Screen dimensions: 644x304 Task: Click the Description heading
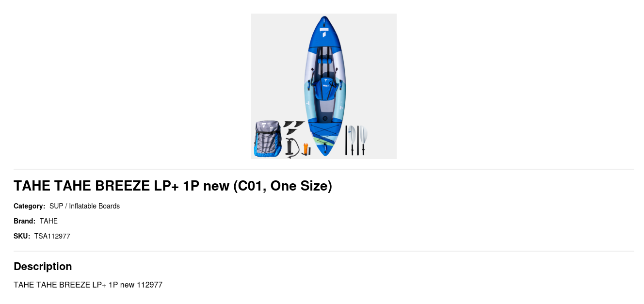point(43,266)
